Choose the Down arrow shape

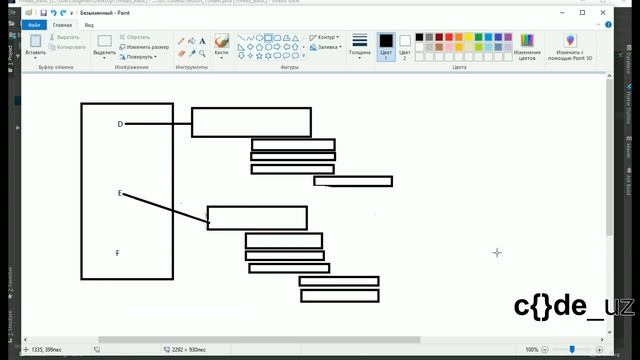pyautogui.click(x=241, y=56)
